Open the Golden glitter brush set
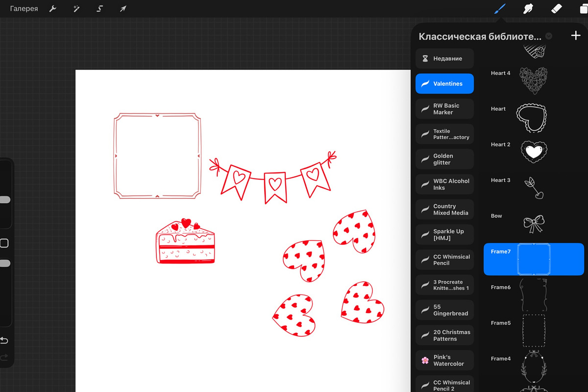This screenshot has width=588, height=392. tap(444, 159)
